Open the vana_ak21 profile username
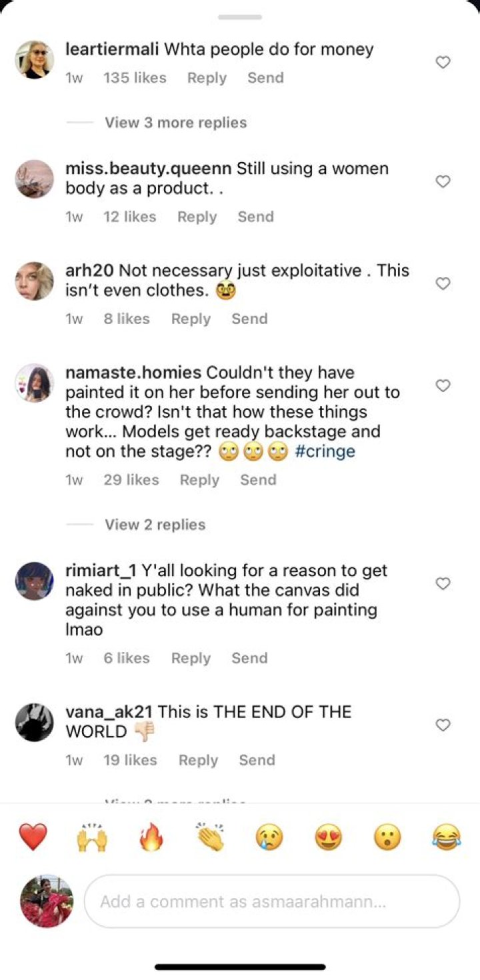This screenshot has width=480, height=980. pos(109,712)
